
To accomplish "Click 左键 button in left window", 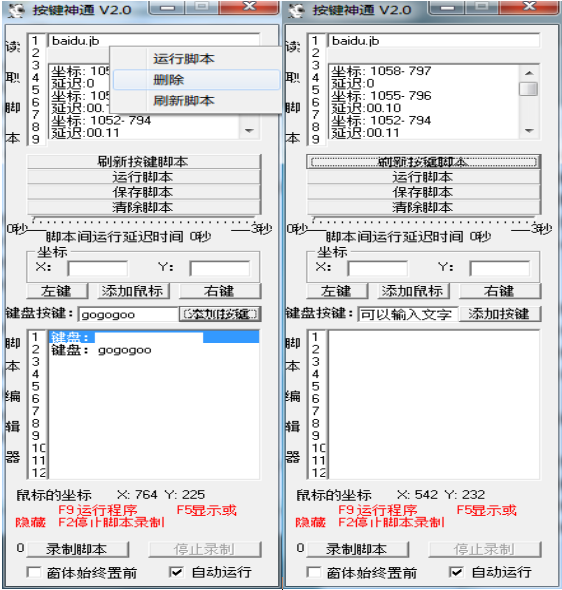I will [x=57, y=291].
